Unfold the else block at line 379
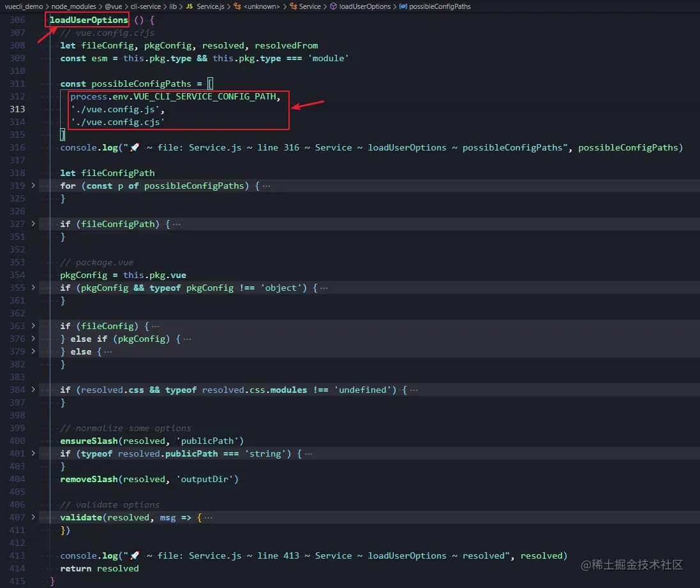Image resolution: width=700 pixels, height=588 pixels. pyautogui.click(x=33, y=351)
